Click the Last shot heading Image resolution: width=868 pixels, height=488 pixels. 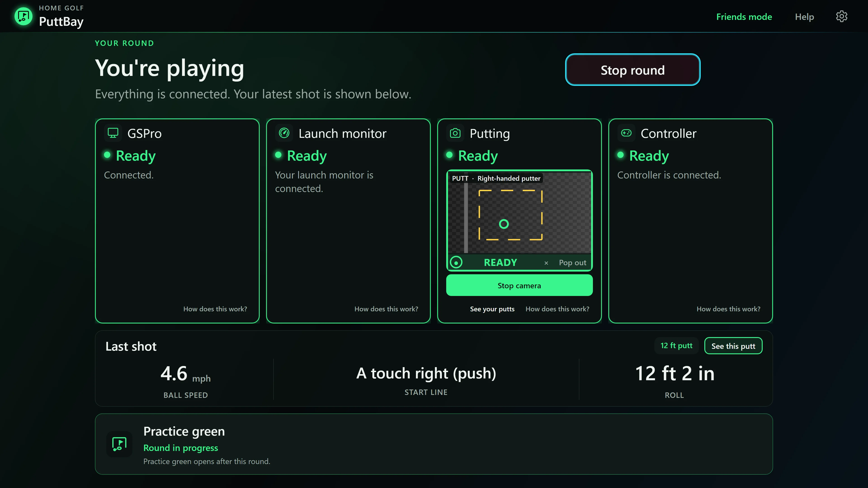[x=131, y=347]
